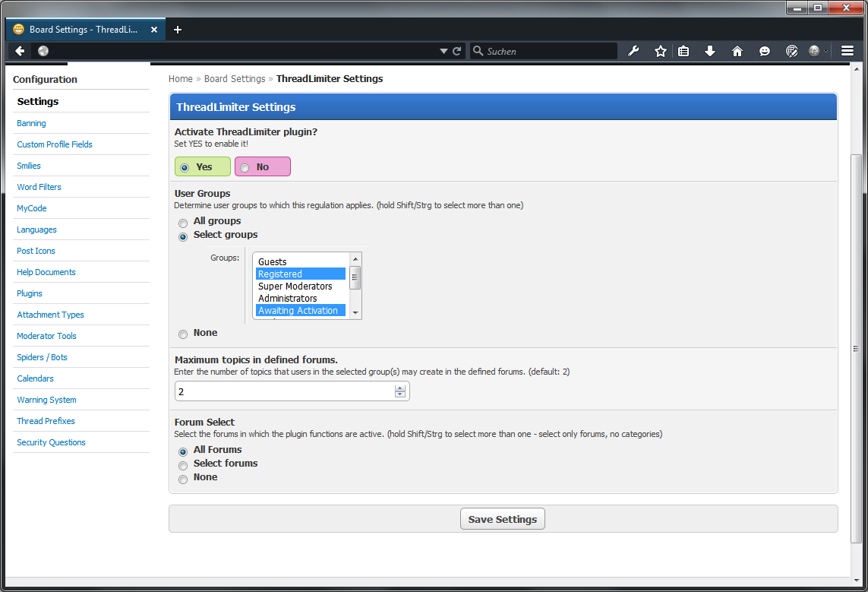Open the URL bar history dropdown arrow
The image size is (868, 592).
pyautogui.click(x=443, y=51)
